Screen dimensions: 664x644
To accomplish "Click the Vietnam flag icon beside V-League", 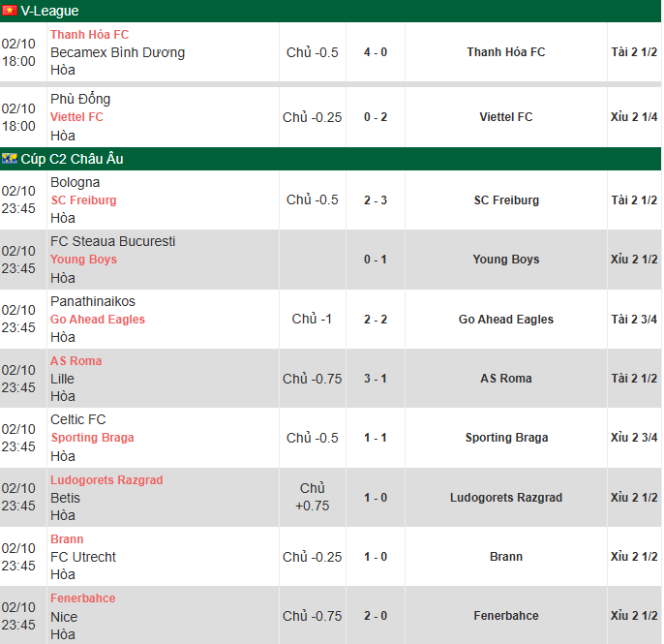I will coord(10,11).
